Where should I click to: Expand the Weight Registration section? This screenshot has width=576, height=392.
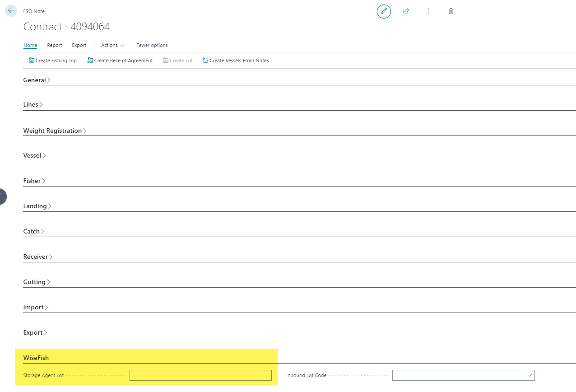(55, 131)
